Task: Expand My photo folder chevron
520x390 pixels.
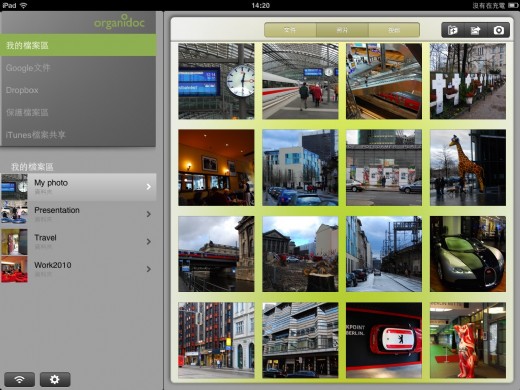Action: click(x=149, y=187)
